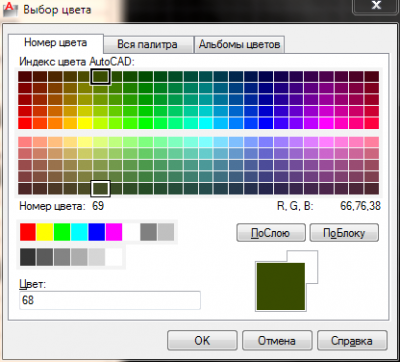Screen dimensions: 400x362
Task: Pick the blue standard color swatch
Action: tap(97, 232)
